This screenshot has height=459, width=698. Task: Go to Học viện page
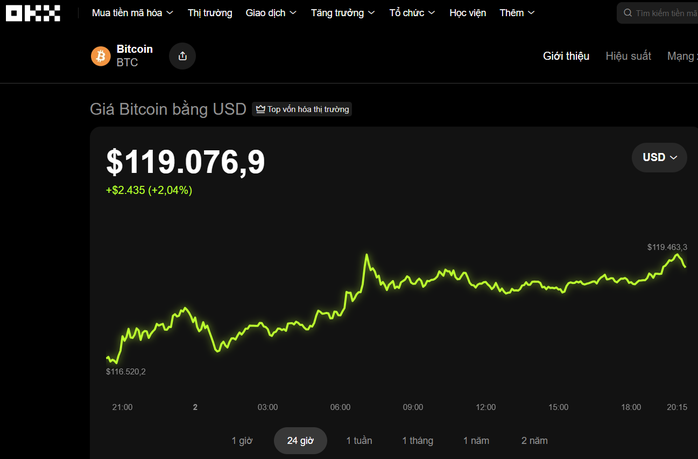(x=468, y=13)
